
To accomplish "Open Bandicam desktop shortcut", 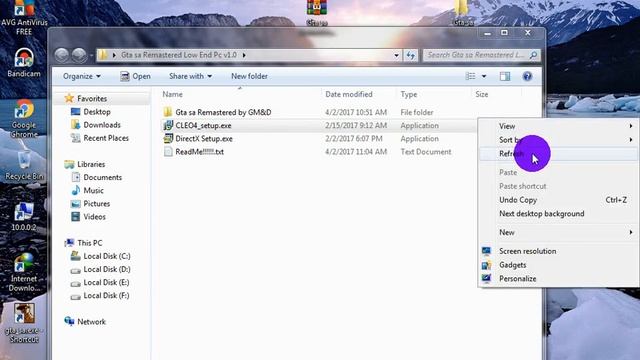I will click(24, 62).
